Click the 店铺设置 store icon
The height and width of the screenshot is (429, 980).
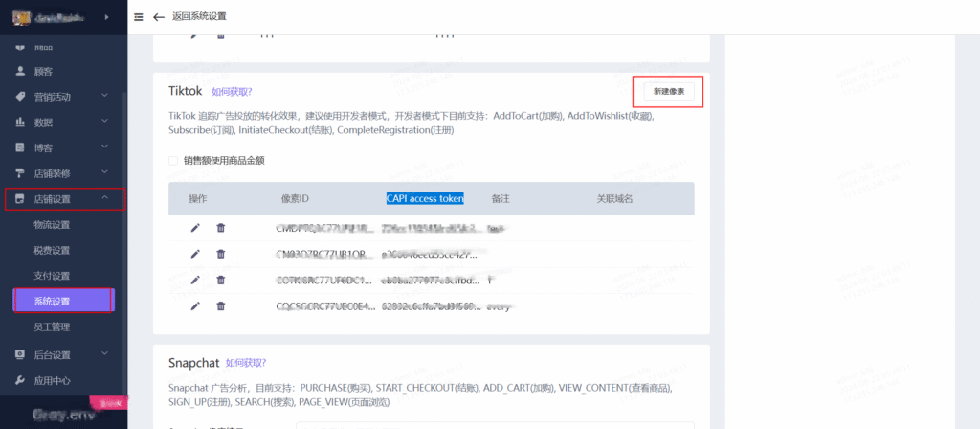[x=20, y=199]
